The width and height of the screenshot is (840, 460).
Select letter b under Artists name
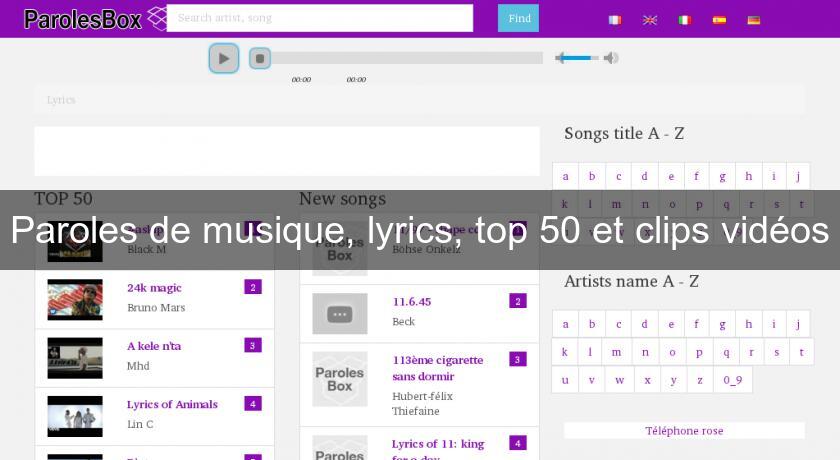[x=592, y=324]
